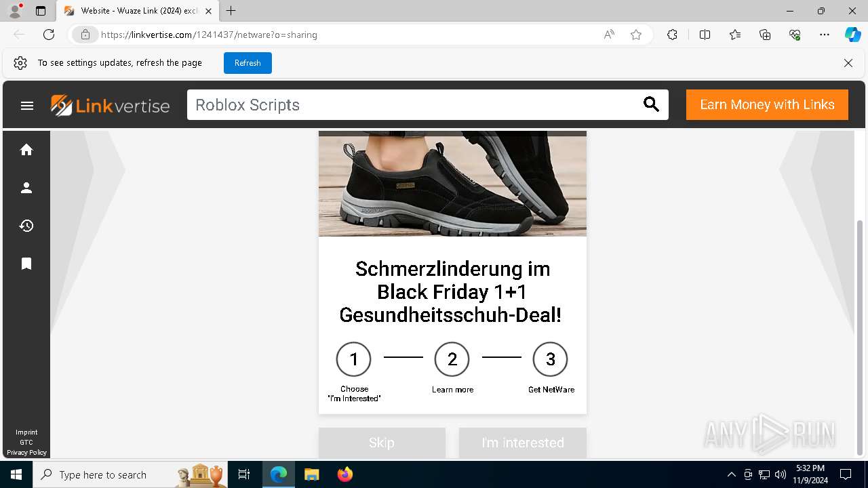
Task: Launch Firefox from the taskbar
Action: point(345,474)
